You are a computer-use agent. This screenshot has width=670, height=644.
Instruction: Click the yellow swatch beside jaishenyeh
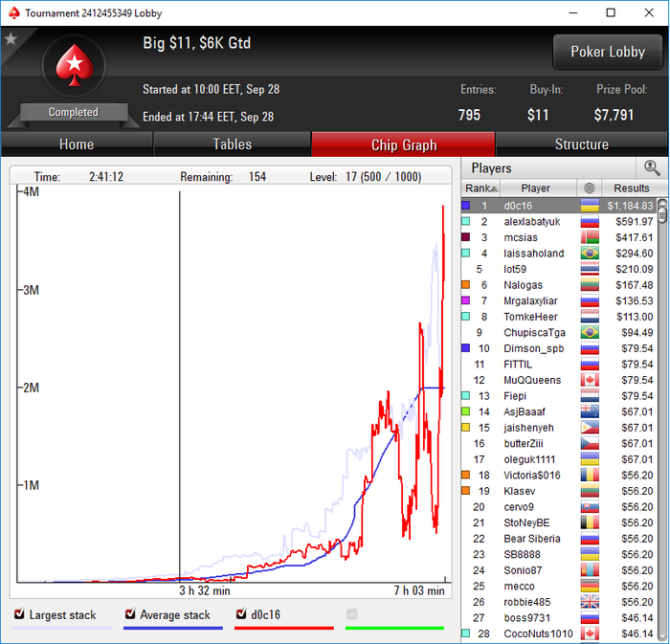(466, 427)
